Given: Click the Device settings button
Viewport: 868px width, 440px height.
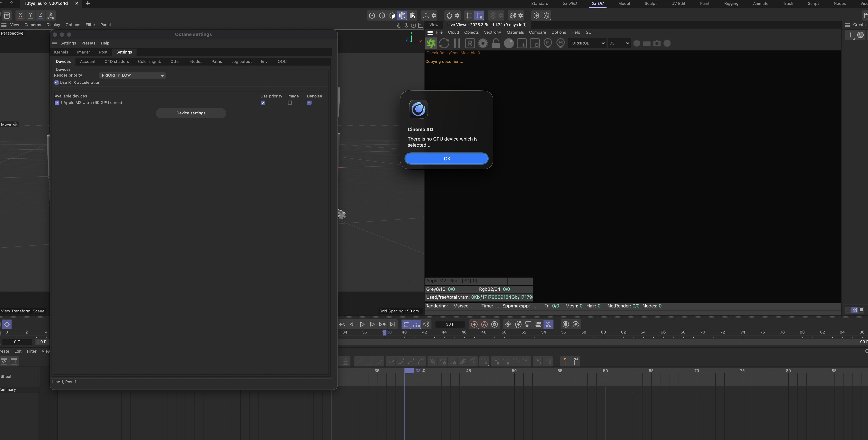Looking at the screenshot, I should click(191, 113).
